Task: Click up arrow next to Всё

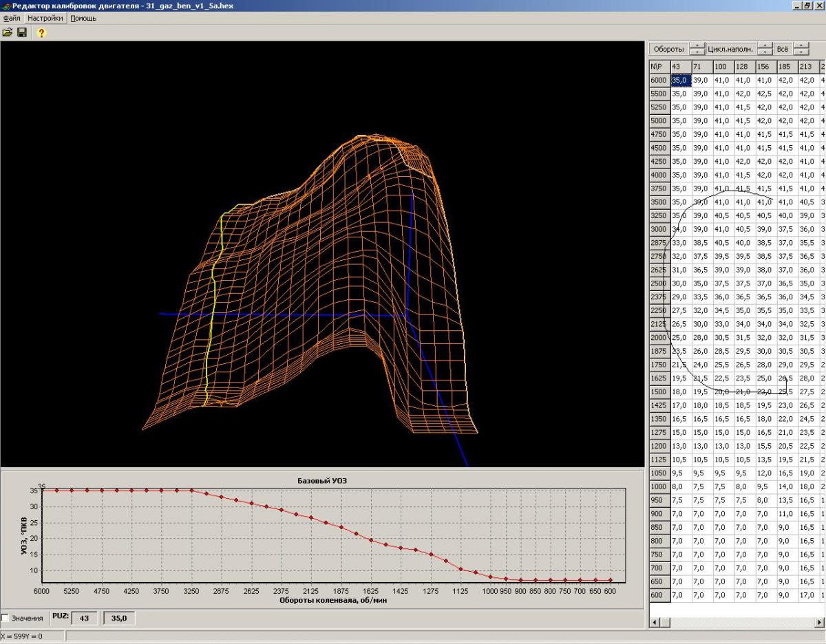Action: click(x=801, y=46)
